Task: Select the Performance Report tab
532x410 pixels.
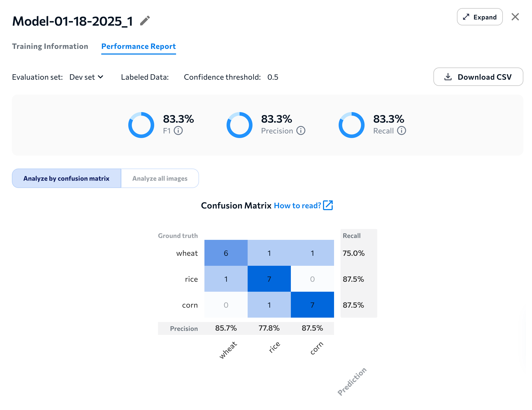Action: pyautogui.click(x=139, y=46)
